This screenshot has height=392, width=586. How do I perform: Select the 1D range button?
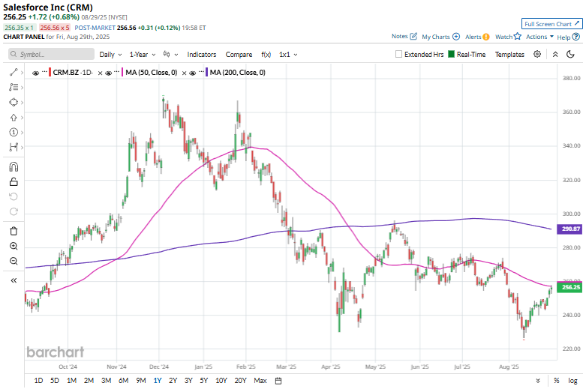[x=38, y=381]
